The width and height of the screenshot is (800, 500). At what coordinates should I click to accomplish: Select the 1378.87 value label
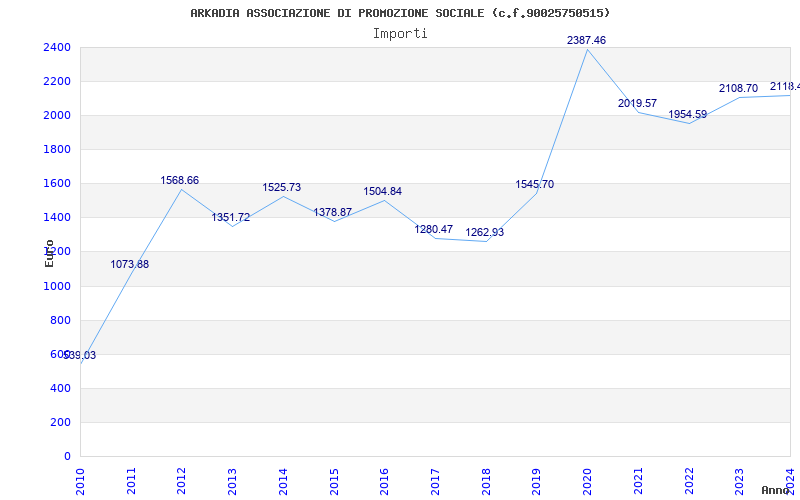point(333,213)
